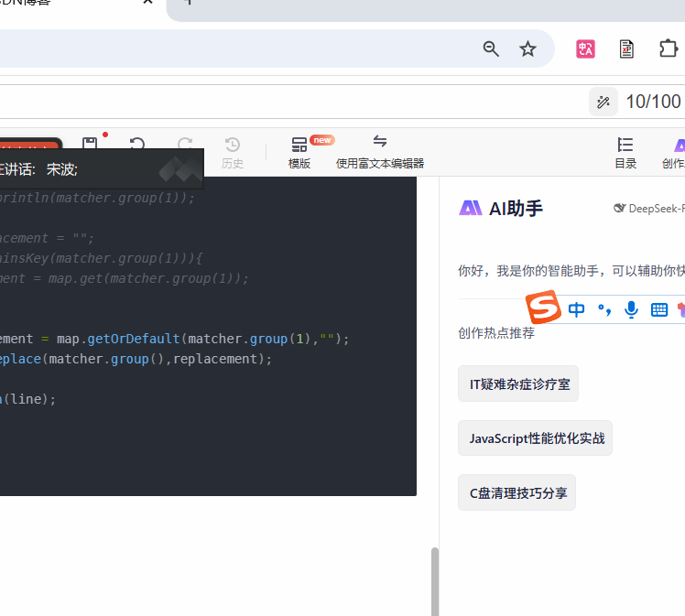Click the println(matcher.group(1)) code line

[97, 198]
